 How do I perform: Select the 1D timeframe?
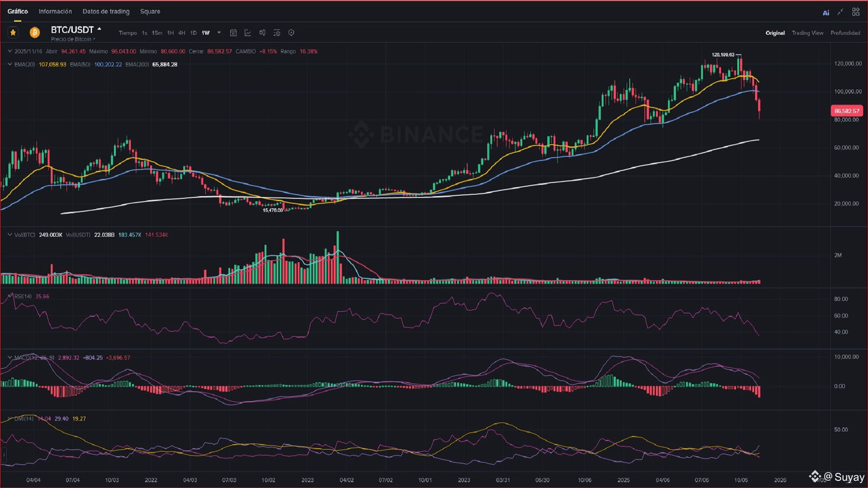[193, 33]
